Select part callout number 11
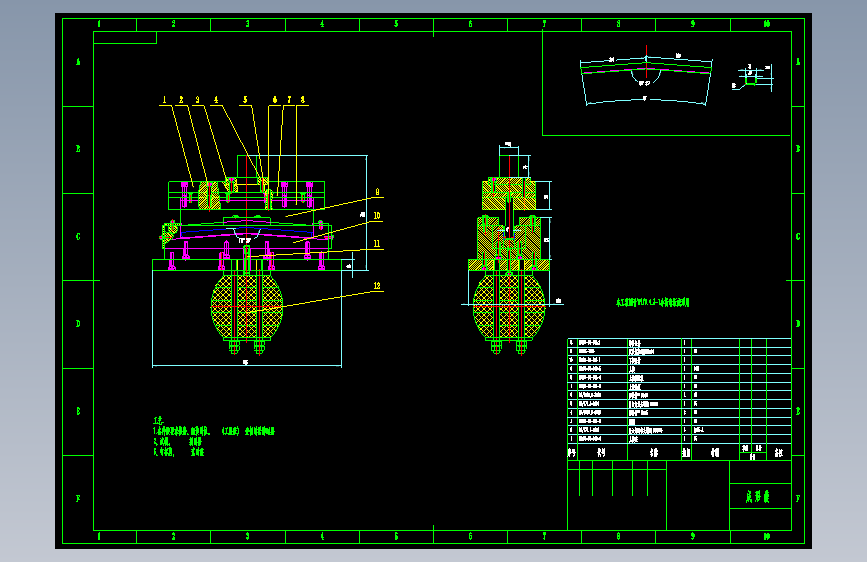Viewport: 867px width, 562px height. (377, 243)
